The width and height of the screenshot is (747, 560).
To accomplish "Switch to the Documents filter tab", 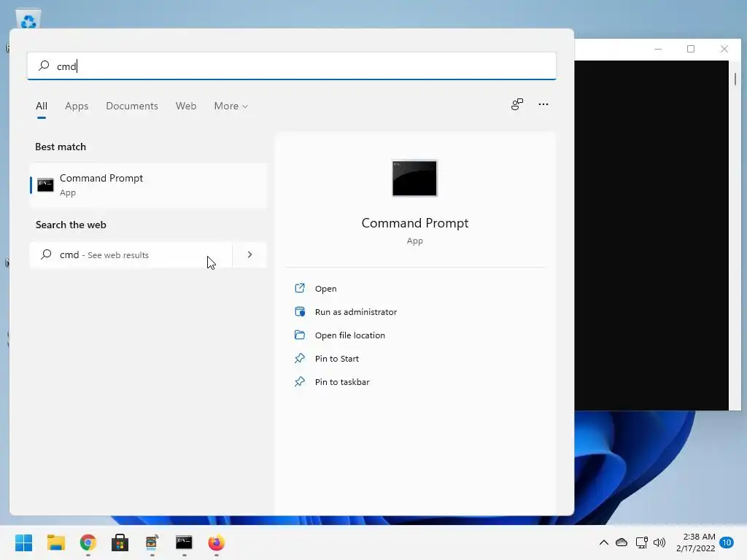I will point(132,106).
